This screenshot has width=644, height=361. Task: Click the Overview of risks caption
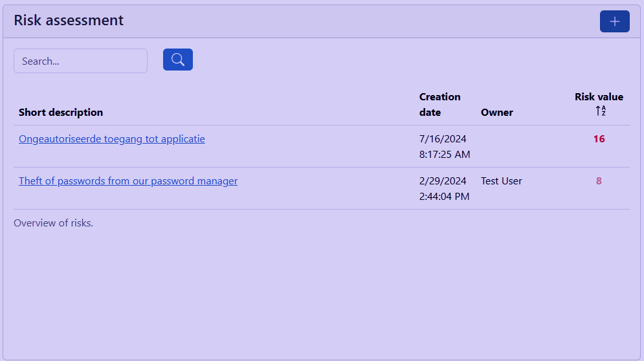tap(53, 223)
